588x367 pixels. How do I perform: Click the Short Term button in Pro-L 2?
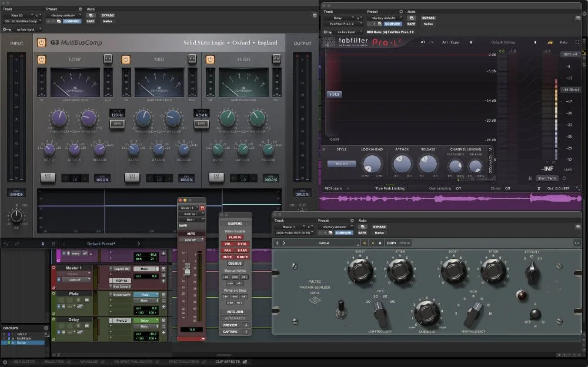[x=547, y=178]
